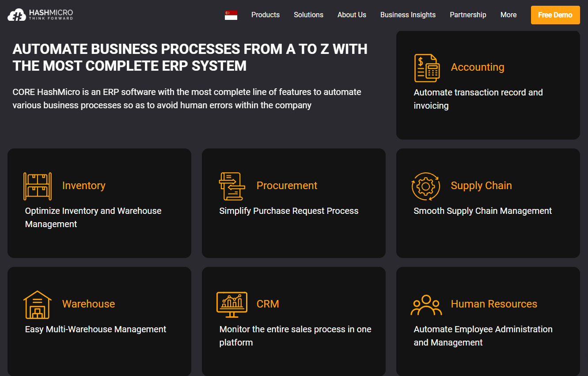Click the Procurement document icon
This screenshot has height=376, width=588.
point(232,186)
